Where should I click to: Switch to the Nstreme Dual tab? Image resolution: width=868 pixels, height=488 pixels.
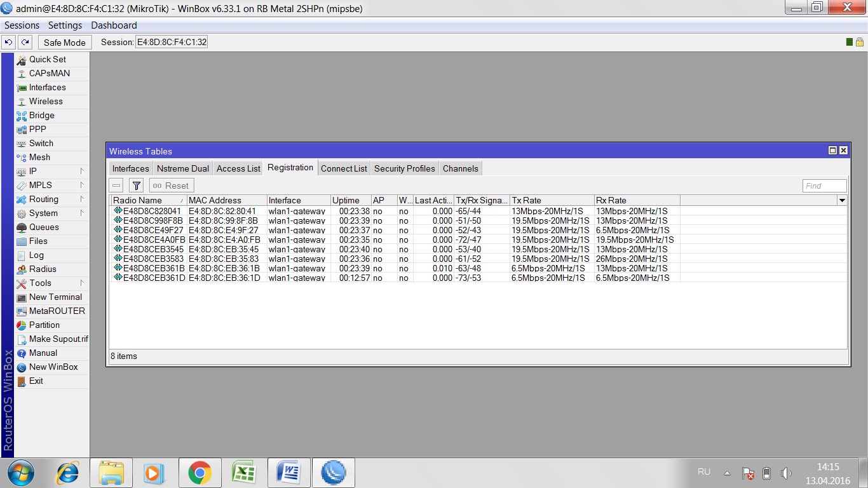point(183,168)
